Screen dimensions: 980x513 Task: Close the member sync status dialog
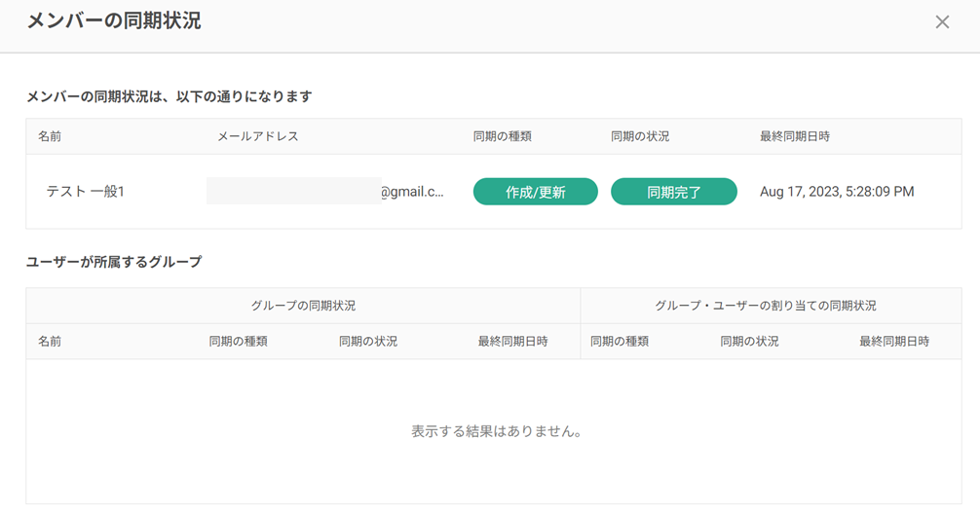941,22
